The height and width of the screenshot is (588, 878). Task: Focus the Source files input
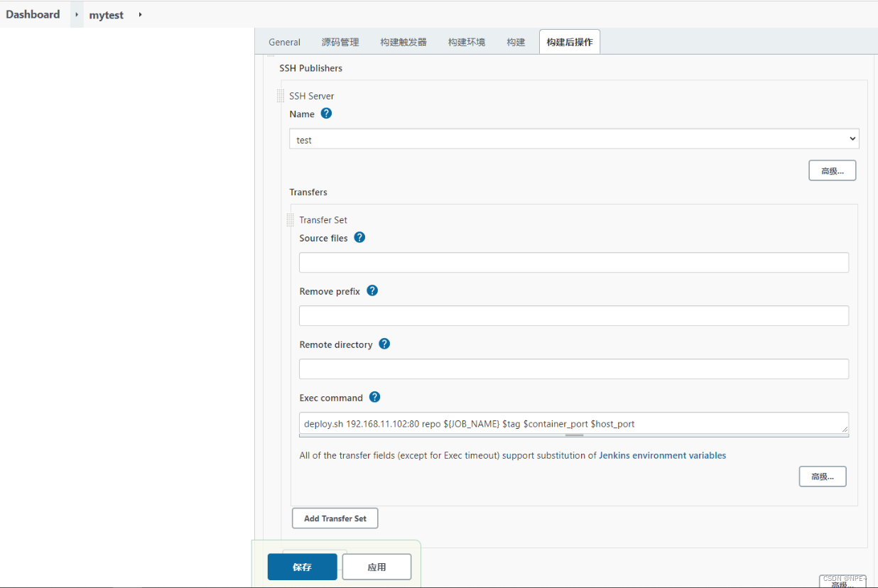574,262
